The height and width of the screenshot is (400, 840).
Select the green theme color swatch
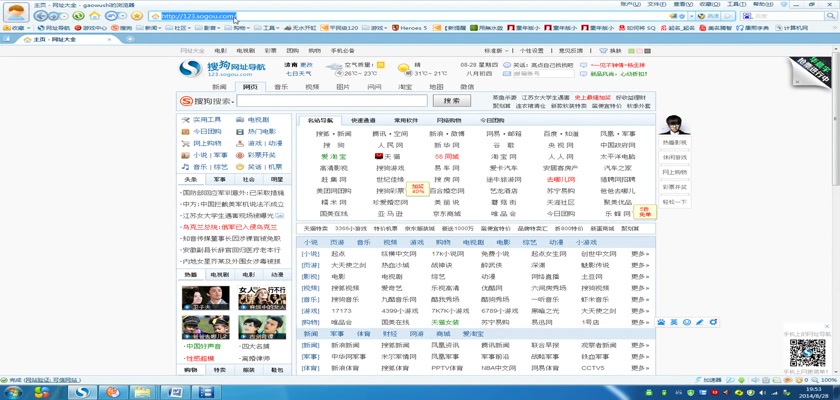pos(631,51)
